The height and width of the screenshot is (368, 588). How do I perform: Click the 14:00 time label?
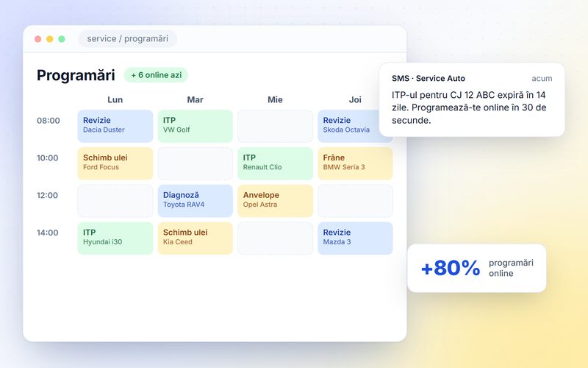tap(48, 233)
